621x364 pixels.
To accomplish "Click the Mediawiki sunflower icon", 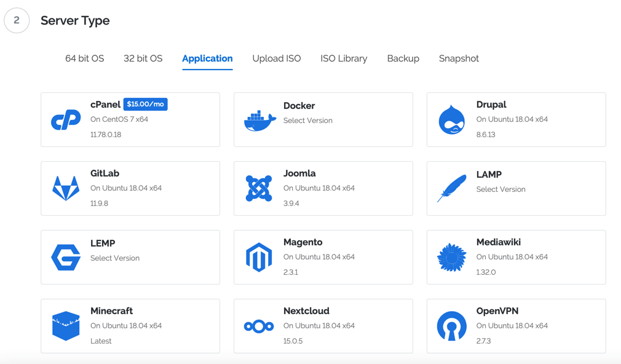I will (451, 257).
